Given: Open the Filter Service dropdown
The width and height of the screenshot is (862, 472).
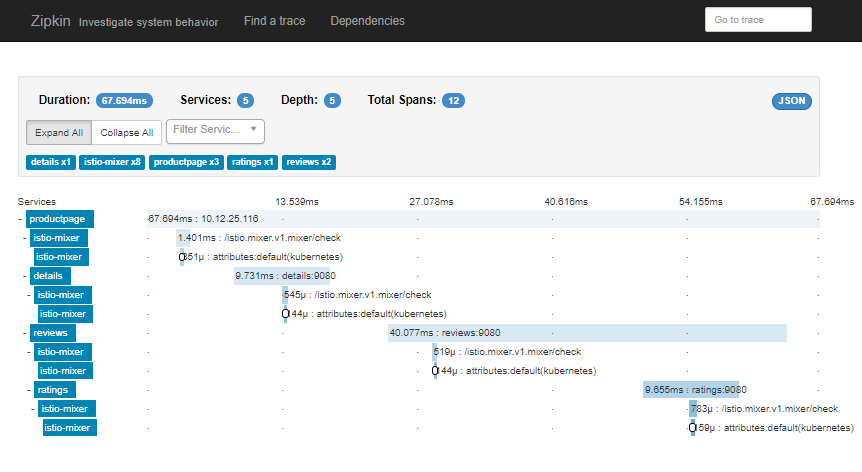Looking at the screenshot, I should pos(215,130).
